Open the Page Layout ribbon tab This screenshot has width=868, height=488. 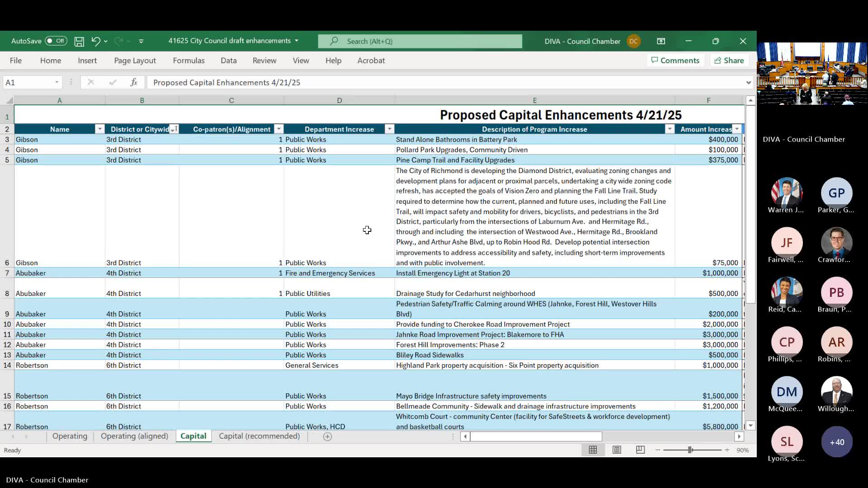pos(135,61)
